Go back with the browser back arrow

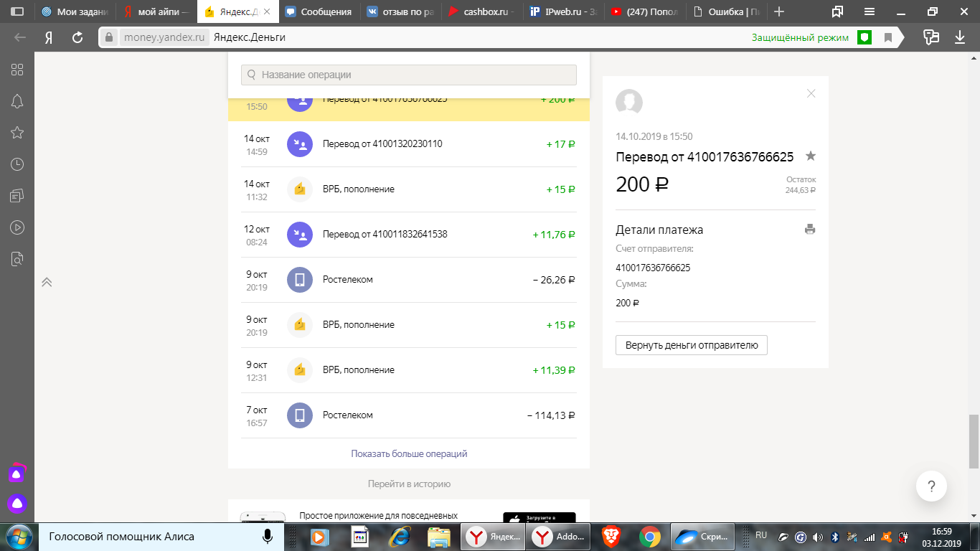pos(20,37)
